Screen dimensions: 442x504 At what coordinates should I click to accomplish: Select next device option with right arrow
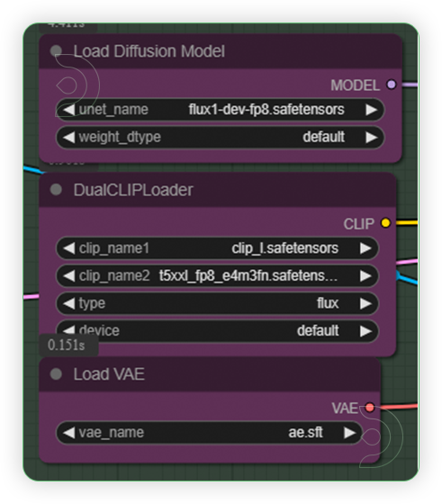pyautogui.click(x=365, y=331)
